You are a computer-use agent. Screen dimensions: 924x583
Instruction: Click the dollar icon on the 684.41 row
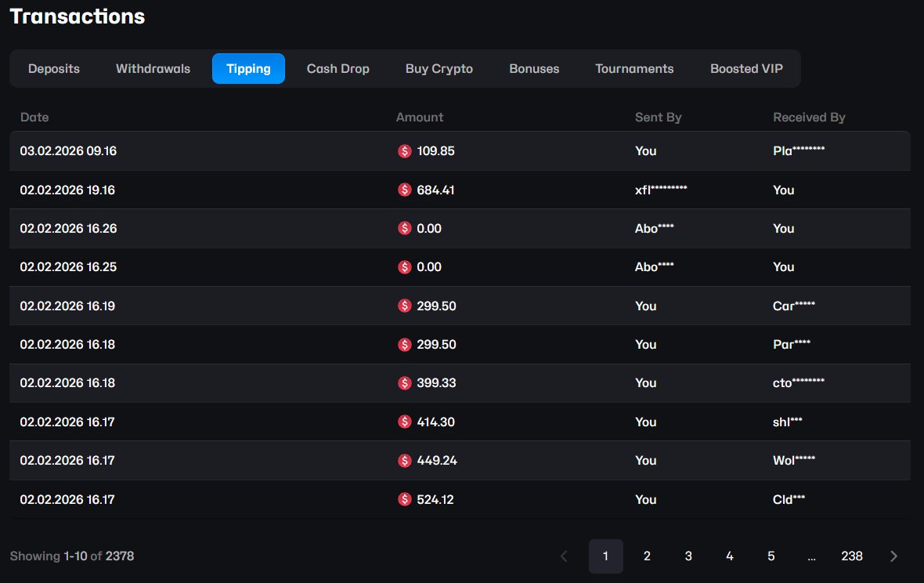click(x=405, y=190)
